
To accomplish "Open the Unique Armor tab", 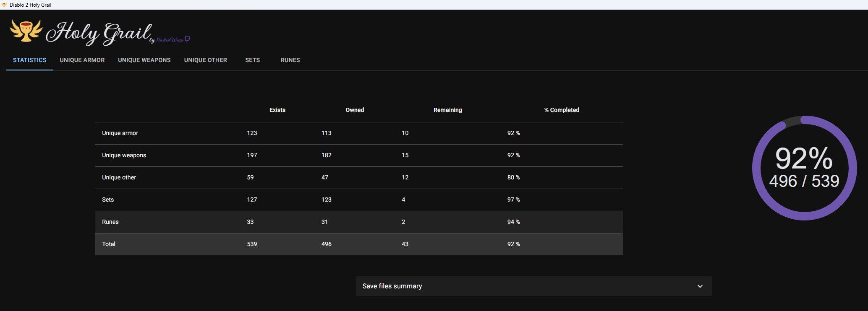I will click(82, 60).
